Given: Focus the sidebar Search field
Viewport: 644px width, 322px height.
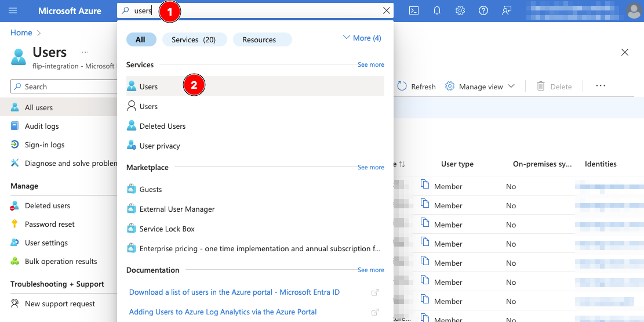Looking at the screenshot, I should point(64,87).
